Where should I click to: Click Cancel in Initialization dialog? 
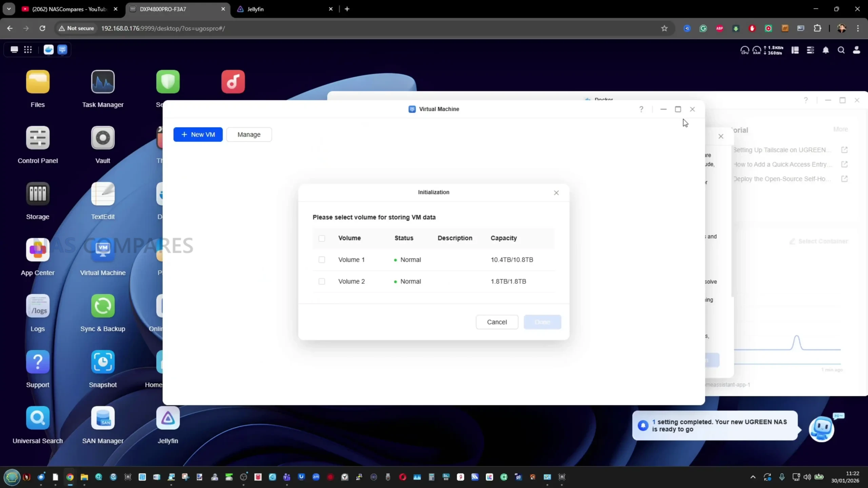(497, 322)
